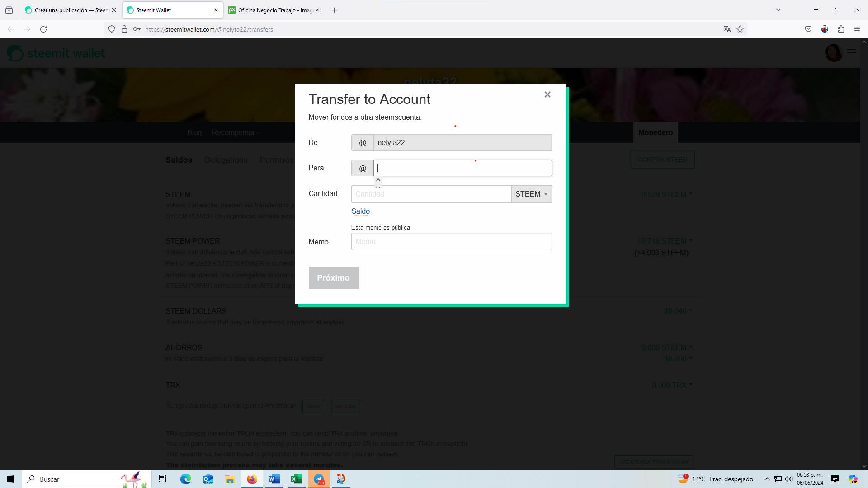Reload the Steemit Wallet page
Viewport: 868px width, 488px height.
tap(43, 29)
